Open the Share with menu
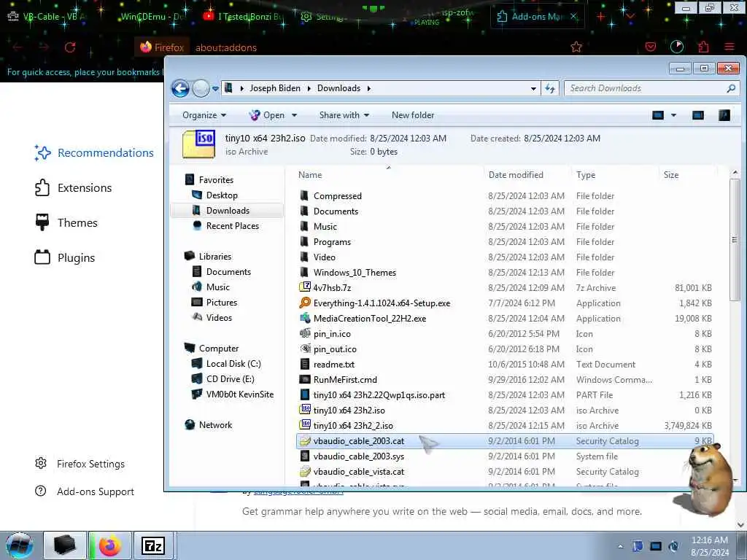747x560 pixels. pyautogui.click(x=344, y=115)
